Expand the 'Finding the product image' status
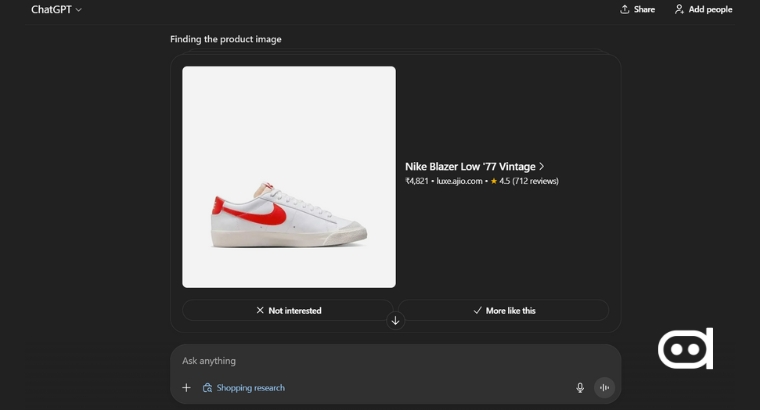The image size is (760, 410). 226,39
